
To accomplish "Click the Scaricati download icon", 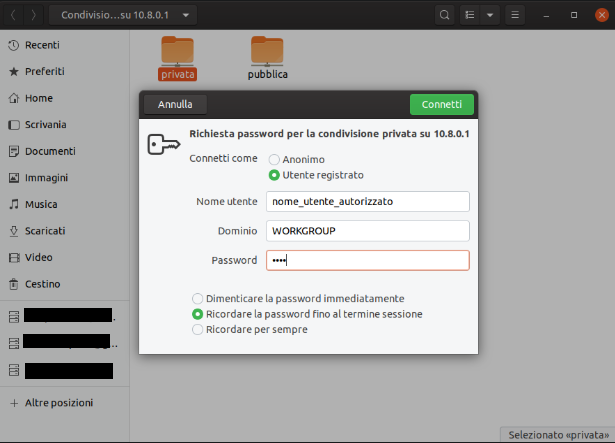I will tap(14, 231).
